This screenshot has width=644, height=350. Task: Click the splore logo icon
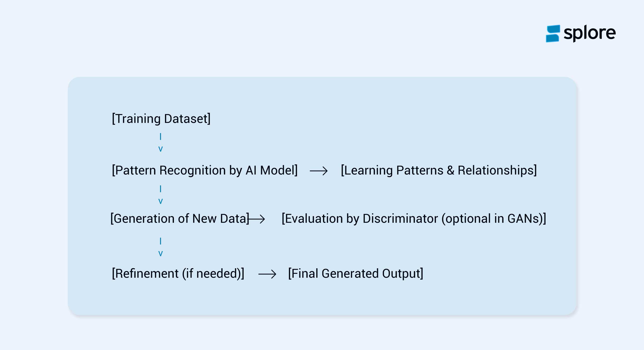pyautogui.click(x=552, y=34)
